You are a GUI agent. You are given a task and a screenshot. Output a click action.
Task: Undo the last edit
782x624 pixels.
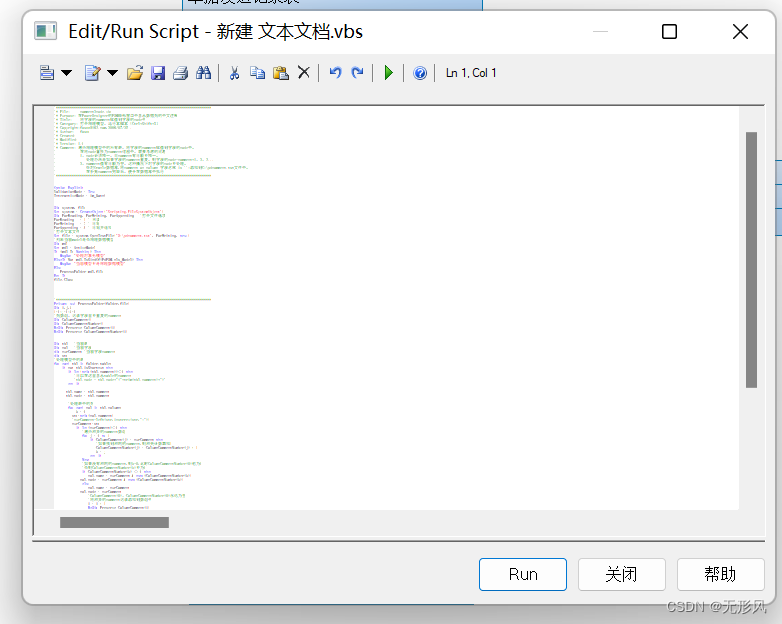point(335,73)
